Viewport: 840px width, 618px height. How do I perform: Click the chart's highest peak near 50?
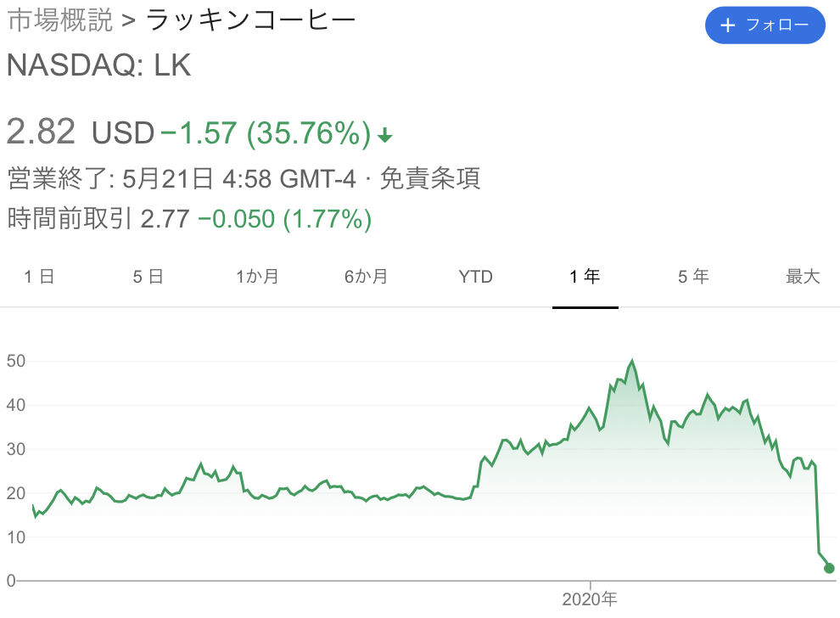pos(632,361)
